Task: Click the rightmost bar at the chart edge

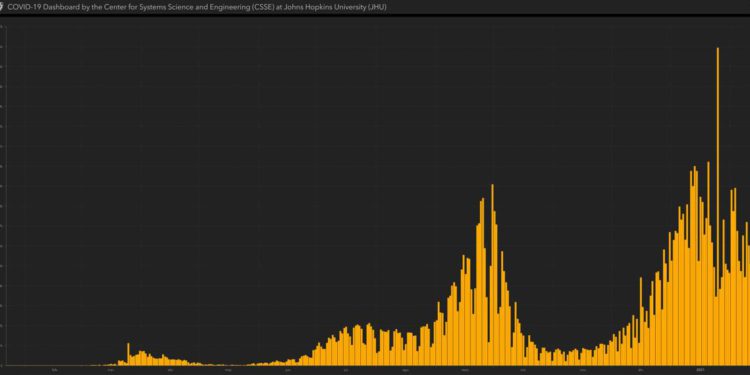Action: (x=749, y=306)
